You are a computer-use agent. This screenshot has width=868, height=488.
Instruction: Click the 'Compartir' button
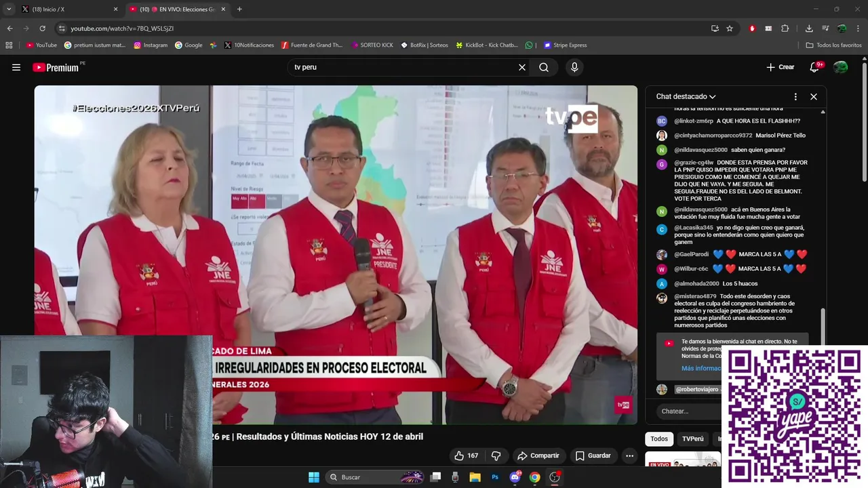pos(538,455)
